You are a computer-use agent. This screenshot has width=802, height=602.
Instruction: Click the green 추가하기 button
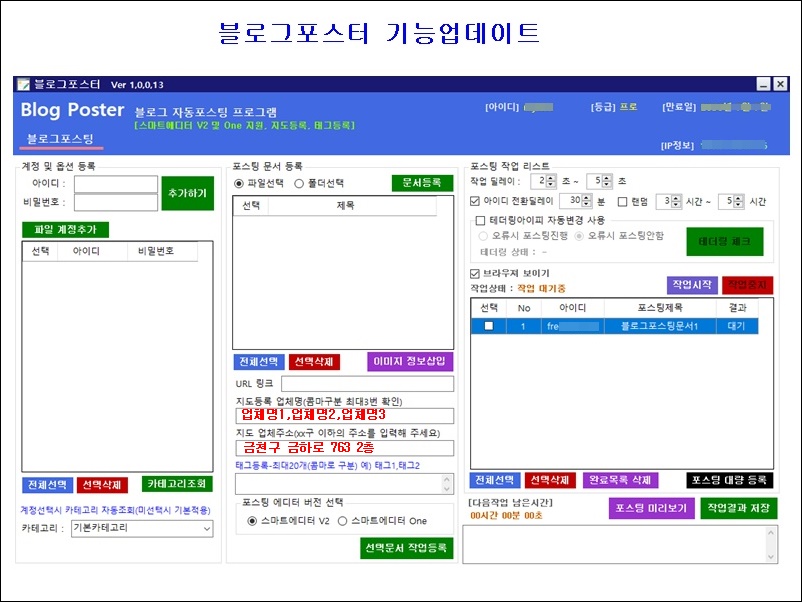[x=188, y=193]
